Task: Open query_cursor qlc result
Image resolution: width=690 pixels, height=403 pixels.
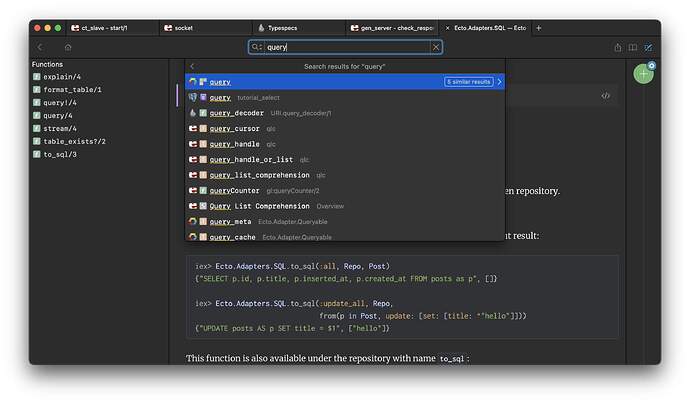Action: point(345,128)
